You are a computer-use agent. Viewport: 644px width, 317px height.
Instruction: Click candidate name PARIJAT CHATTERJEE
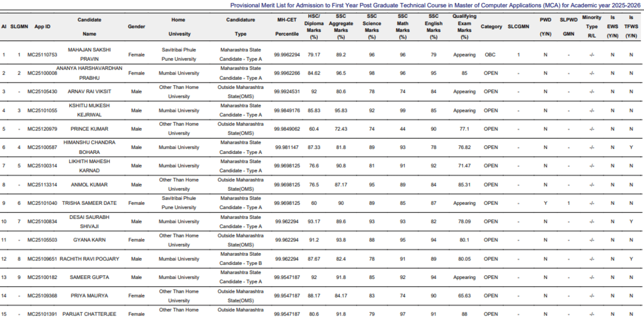(x=90, y=314)
